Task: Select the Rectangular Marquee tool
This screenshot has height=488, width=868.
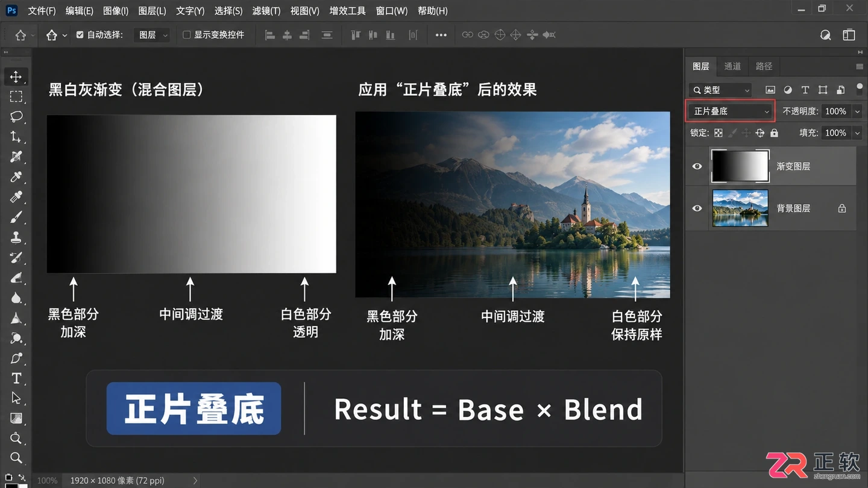Action: (x=16, y=96)
